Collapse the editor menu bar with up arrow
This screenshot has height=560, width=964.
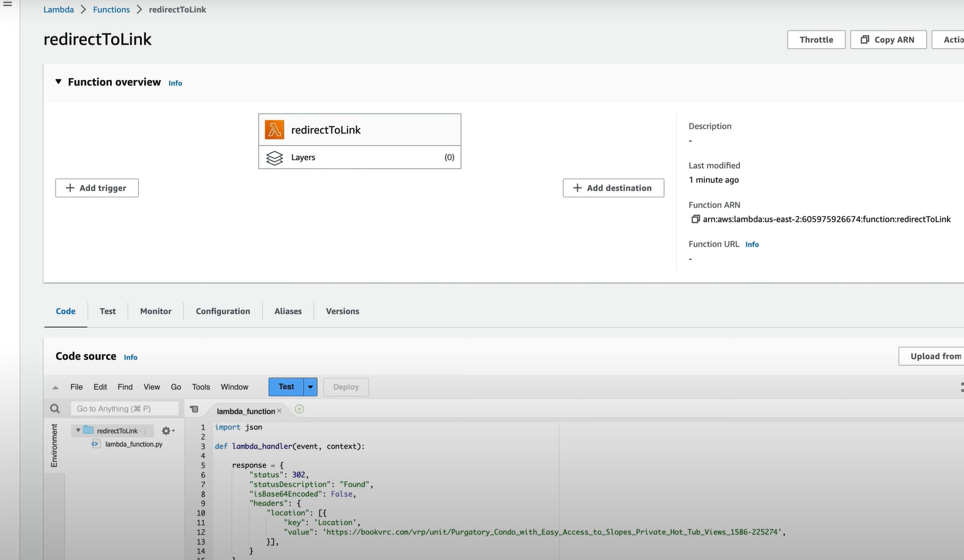click(56, 387)
